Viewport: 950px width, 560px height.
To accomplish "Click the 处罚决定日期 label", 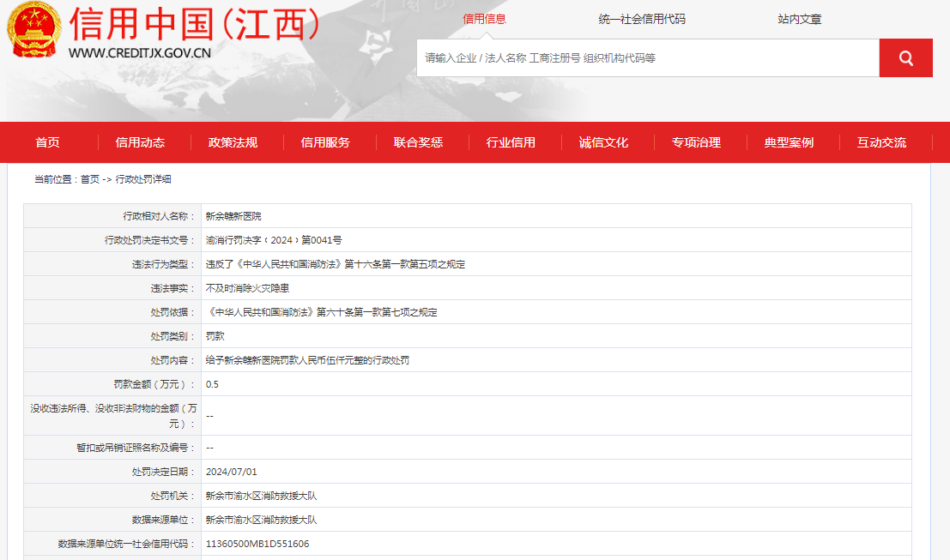I will pyautogui.click(x=164, y=472).
